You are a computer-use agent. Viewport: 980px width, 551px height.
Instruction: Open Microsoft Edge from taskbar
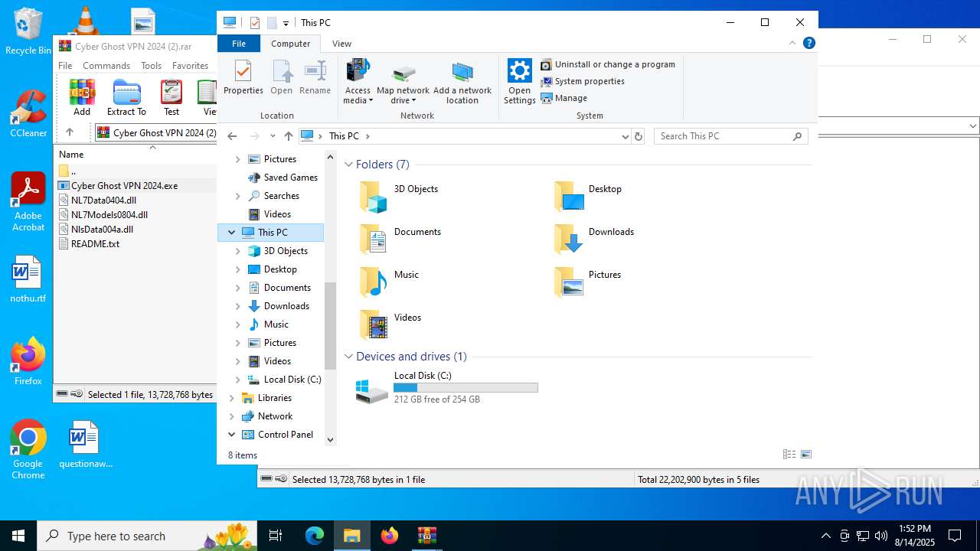point(315,536)
